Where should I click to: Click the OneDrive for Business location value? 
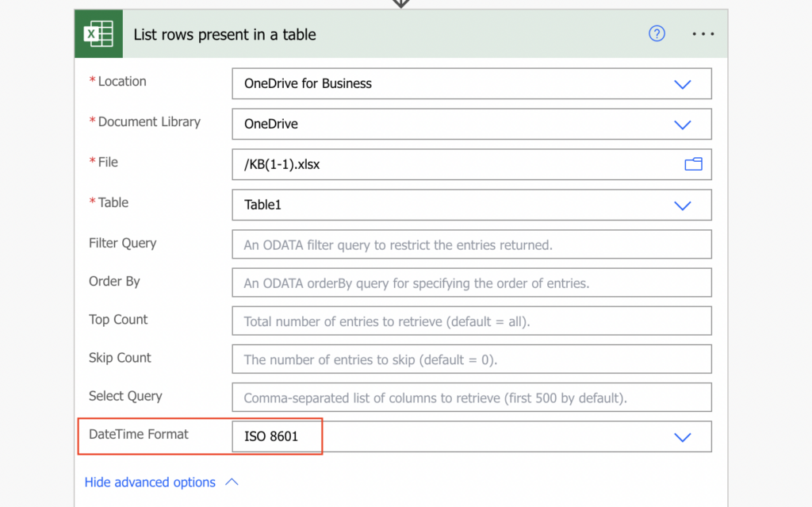(308, 83)
